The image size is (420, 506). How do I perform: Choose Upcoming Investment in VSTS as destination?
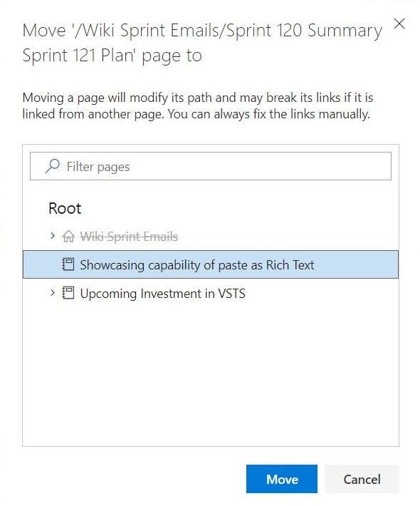163,294
